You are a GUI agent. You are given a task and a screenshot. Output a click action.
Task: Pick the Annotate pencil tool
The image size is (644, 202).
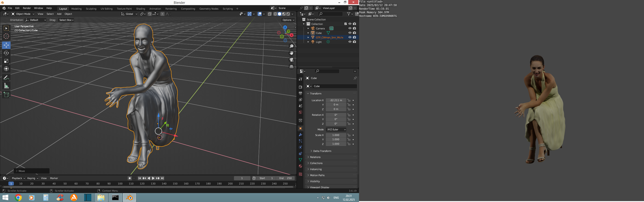[6, 78]
